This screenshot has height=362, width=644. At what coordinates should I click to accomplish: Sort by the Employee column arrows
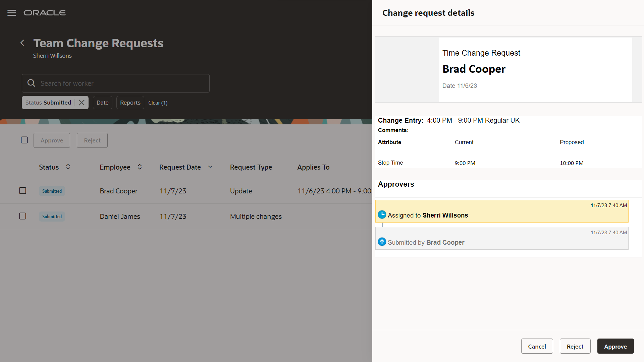pyautogui.click(x=140, y=167)
